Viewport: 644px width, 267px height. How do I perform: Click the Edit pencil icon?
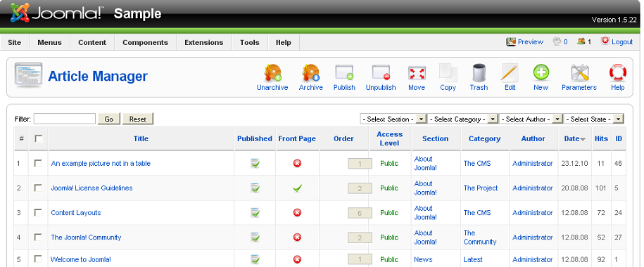coord(510,73)
